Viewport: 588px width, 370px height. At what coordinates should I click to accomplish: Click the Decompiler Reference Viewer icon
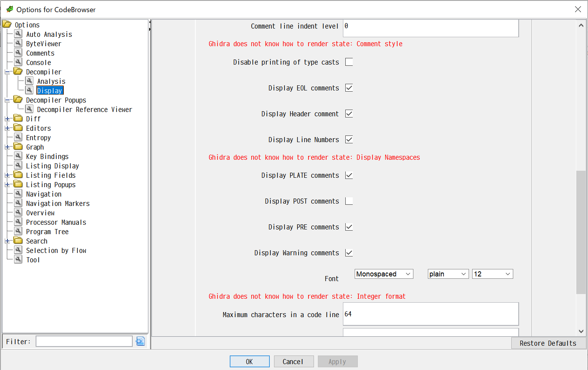click(x=29, y=109)
